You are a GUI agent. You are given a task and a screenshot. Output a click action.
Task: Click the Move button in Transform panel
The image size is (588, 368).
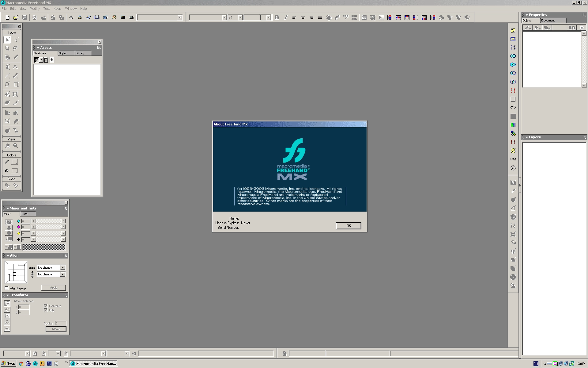click(x=56, y=329)
